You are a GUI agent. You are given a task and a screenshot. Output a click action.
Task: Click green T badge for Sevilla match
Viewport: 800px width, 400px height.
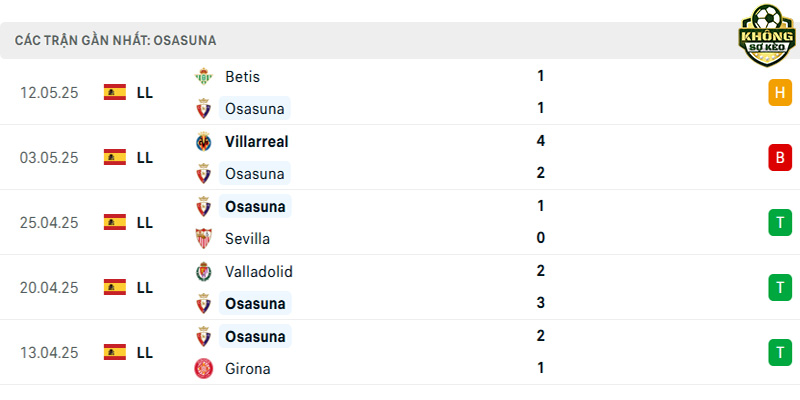click(780, 222)
